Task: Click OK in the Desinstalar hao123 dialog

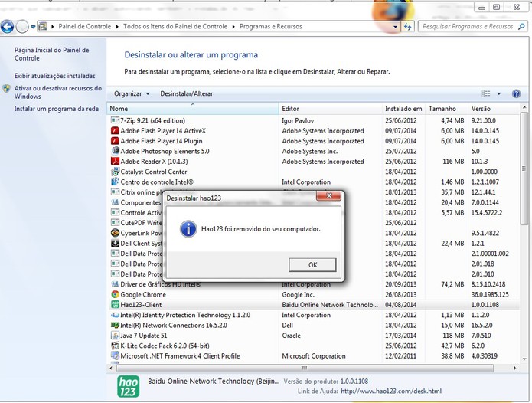Action: coord(312,265)
